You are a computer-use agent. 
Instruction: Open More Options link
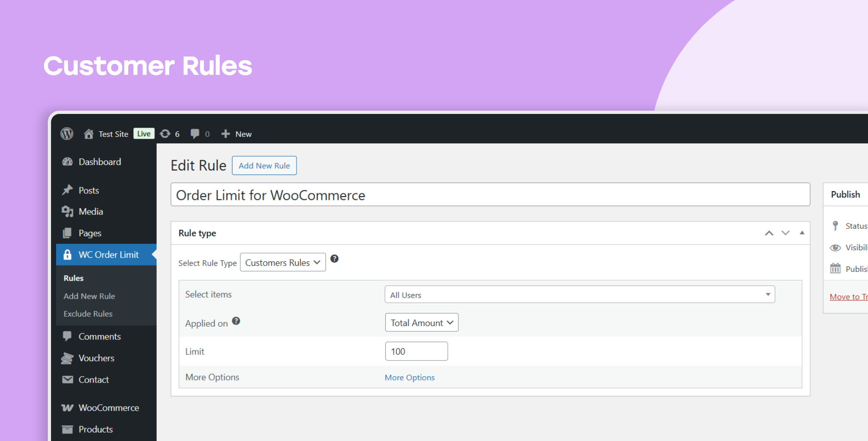tap(409, 377)
